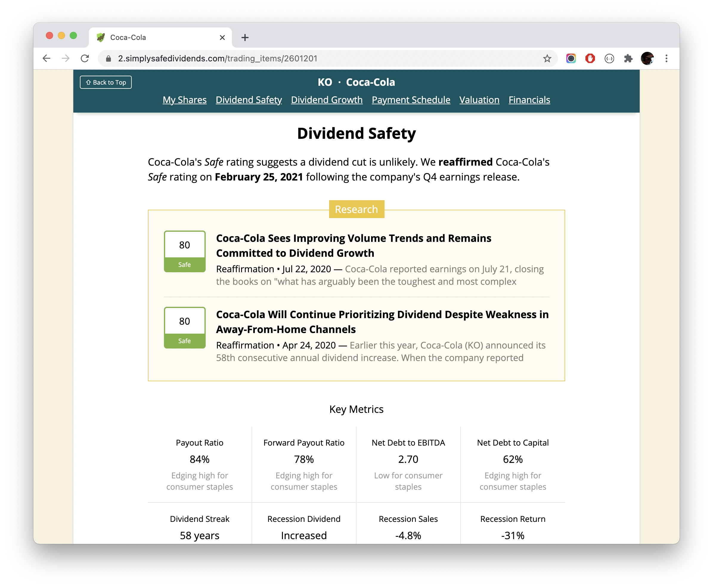Screen dimensions: 713x588
Task: Click the Dividend Growth navigation icon
Action: [x=327, y=99]
